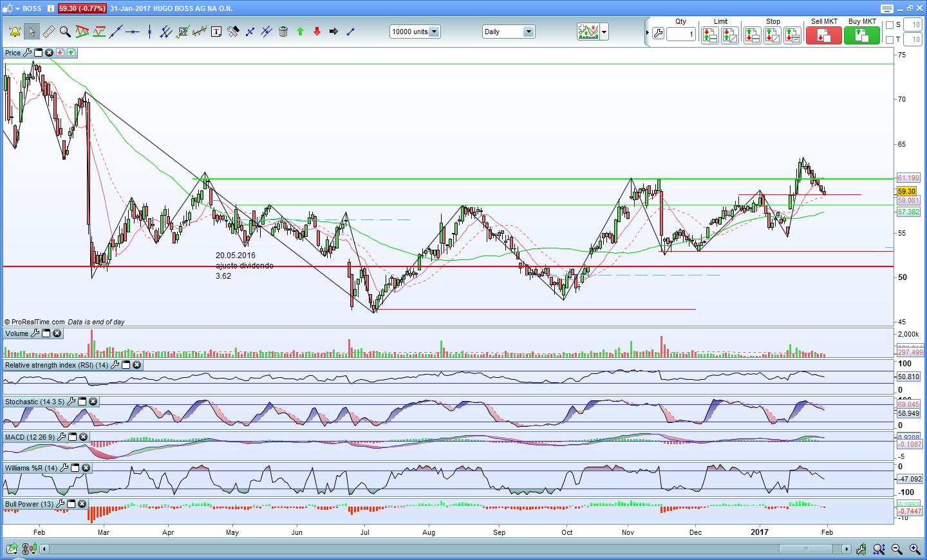The height and width of the screenshot is (560, 927).
Task: Open the instrument info icon next to BOSS
Action: pyautogui.click(x=51, y=8)
